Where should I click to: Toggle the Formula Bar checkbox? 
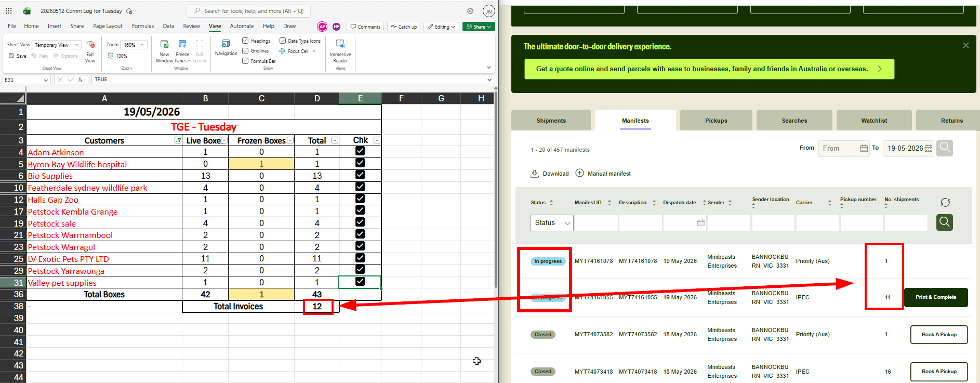tap(245, 61)
